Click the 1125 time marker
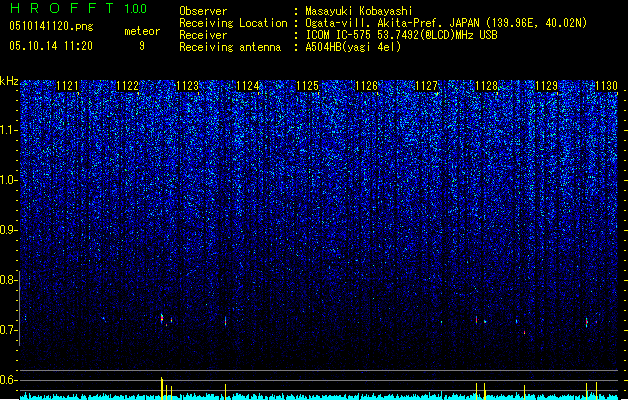The image size is (629, 400). coord(307,86)
